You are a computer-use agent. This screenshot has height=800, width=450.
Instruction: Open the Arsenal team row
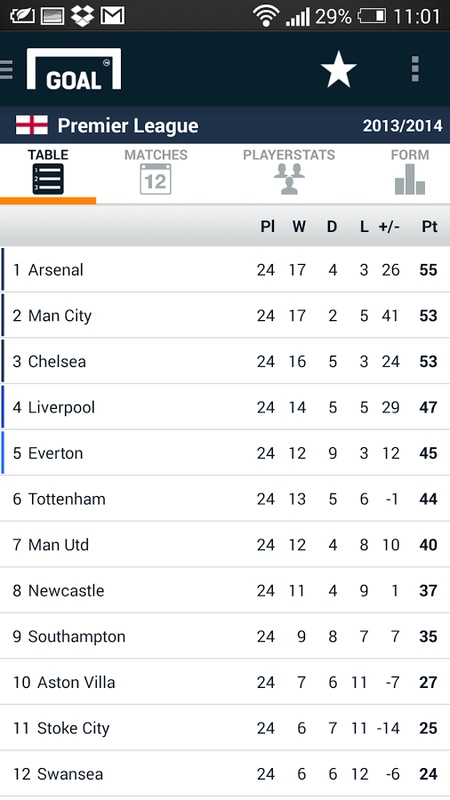225,269
